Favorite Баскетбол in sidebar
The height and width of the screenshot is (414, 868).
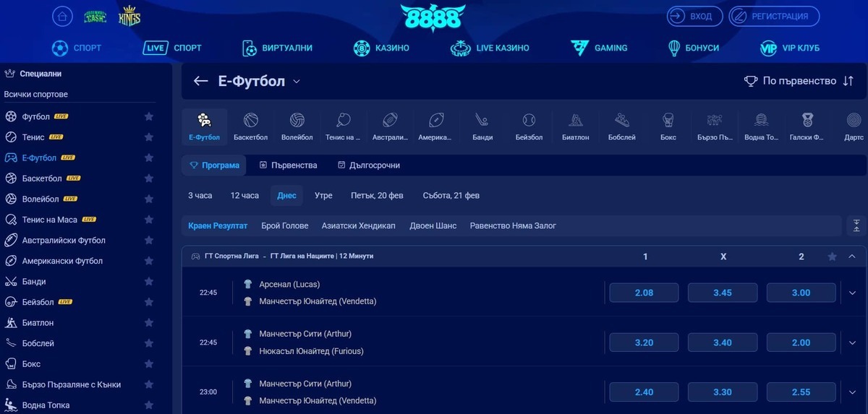tap(149, 178)
